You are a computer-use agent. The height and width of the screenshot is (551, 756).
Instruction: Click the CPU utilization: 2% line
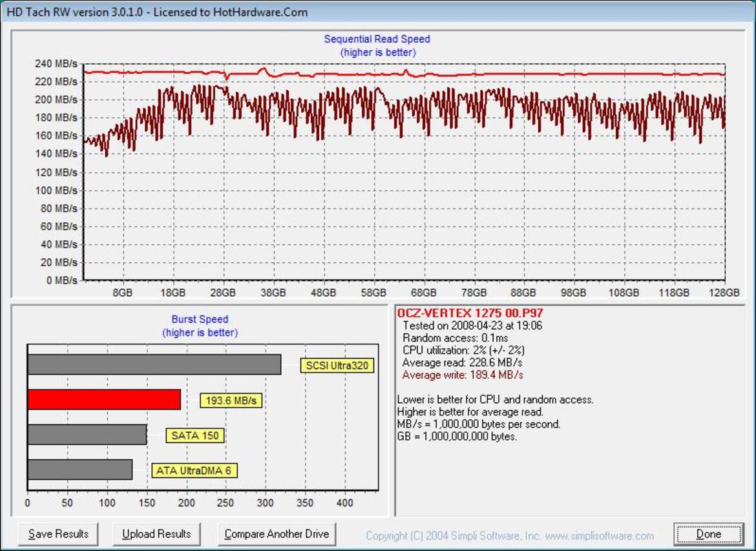tap(463, 350)
